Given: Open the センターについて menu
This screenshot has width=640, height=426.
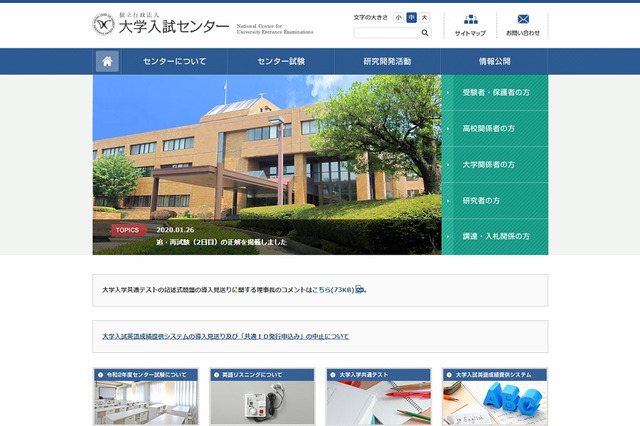Looking at the screenshot, I should (175, 61).
